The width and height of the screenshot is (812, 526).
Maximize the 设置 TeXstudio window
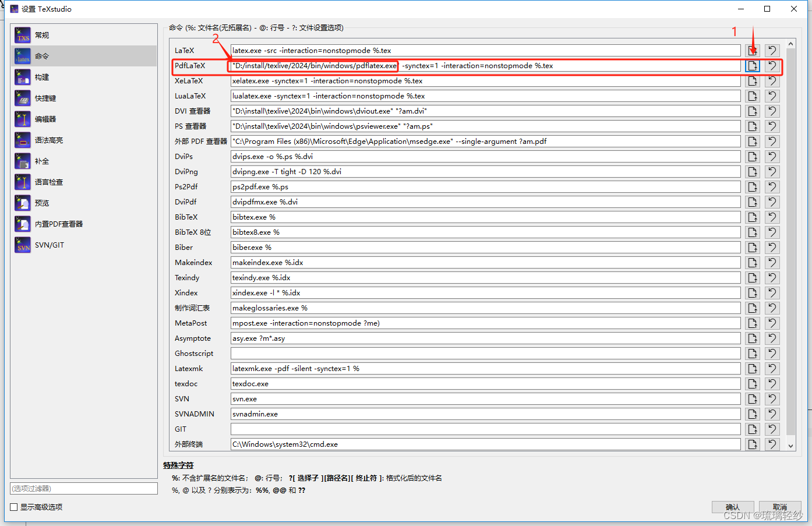[767, 9]
